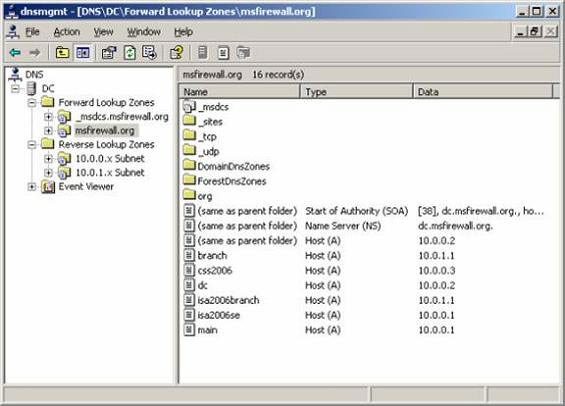Screen dimensions: 565x406
Task: Open the Action menu
Action: 67,32
